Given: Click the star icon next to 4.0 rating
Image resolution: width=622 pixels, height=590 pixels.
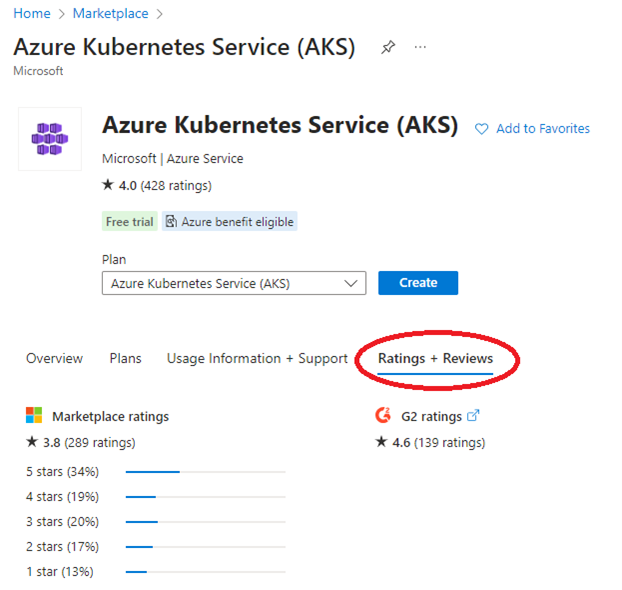Looking at the screenshot, I should (108, 185).
